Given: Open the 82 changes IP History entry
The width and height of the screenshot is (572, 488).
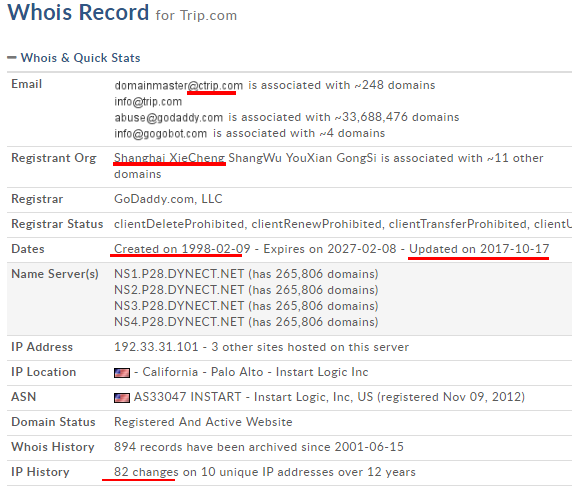Looking at the screenshot, I should point(264,472).
